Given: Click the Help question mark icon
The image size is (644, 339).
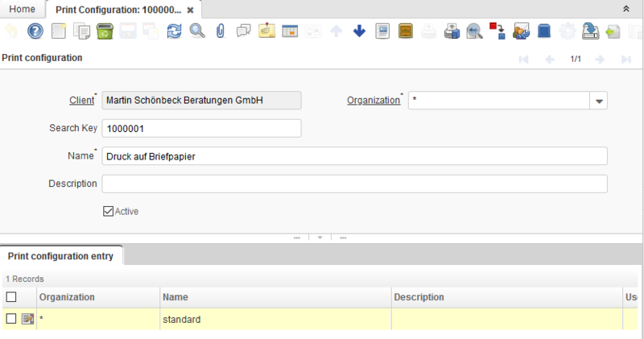Looking at the screenshot, I should tap(35, 31).
